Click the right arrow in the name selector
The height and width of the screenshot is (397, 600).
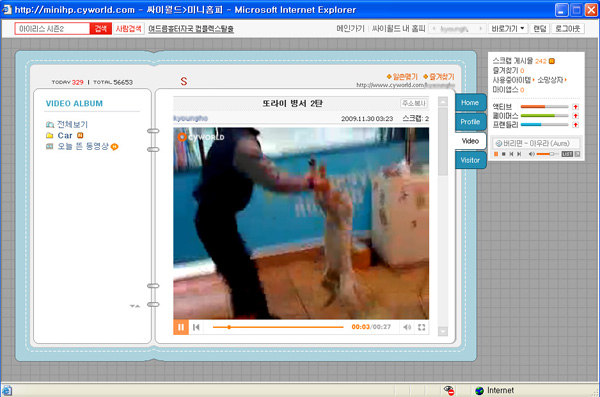point(481,29)
